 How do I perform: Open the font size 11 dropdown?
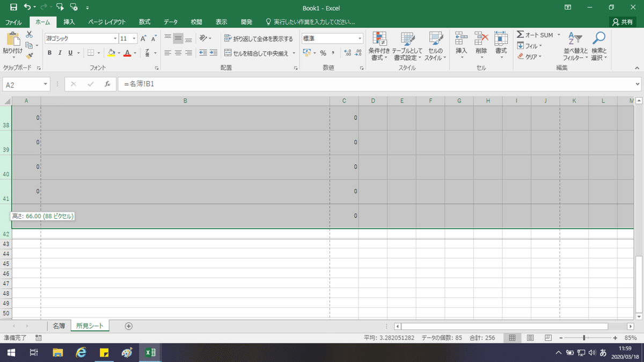click(x=134, y=39)
